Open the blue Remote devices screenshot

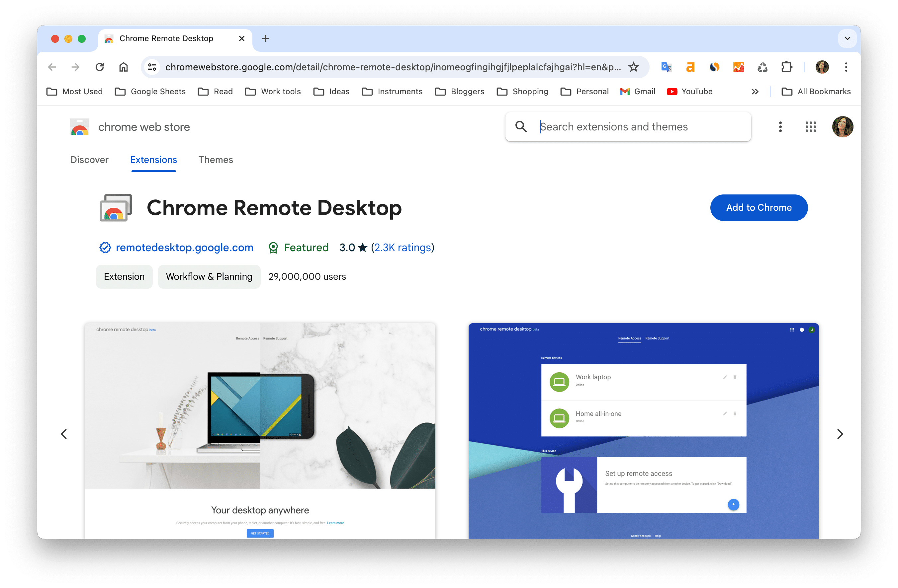coord(644,431)
